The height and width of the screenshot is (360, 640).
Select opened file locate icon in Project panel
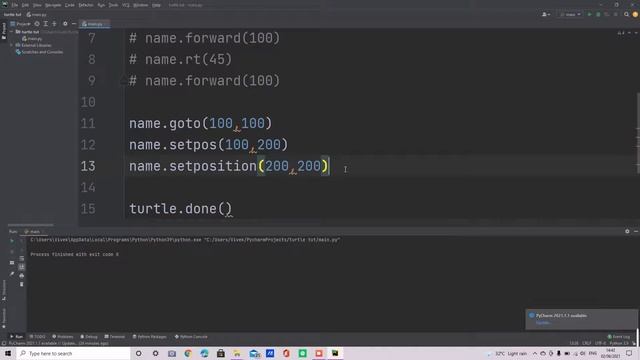[x=37, y=24]
